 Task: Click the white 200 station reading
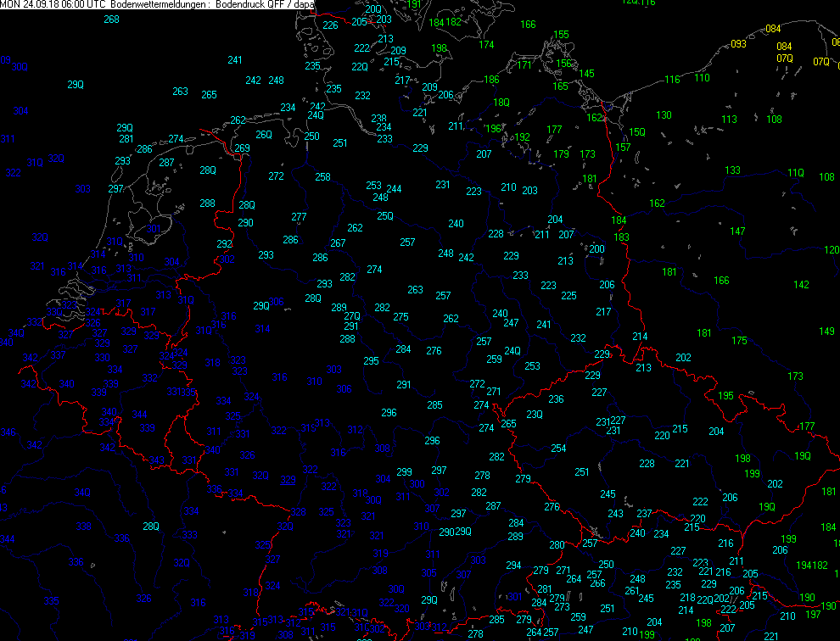596,249
